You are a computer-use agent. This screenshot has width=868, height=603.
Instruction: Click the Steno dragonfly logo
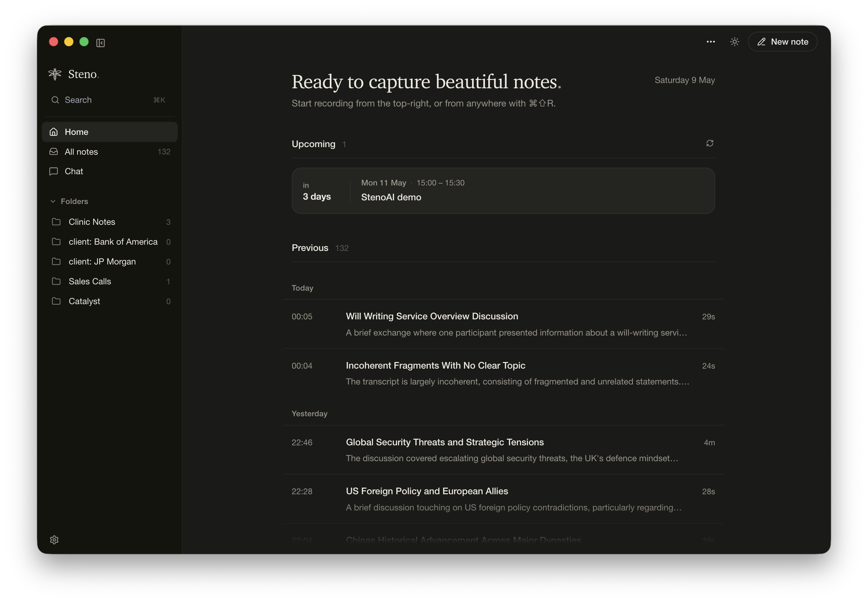click(55, 74)
